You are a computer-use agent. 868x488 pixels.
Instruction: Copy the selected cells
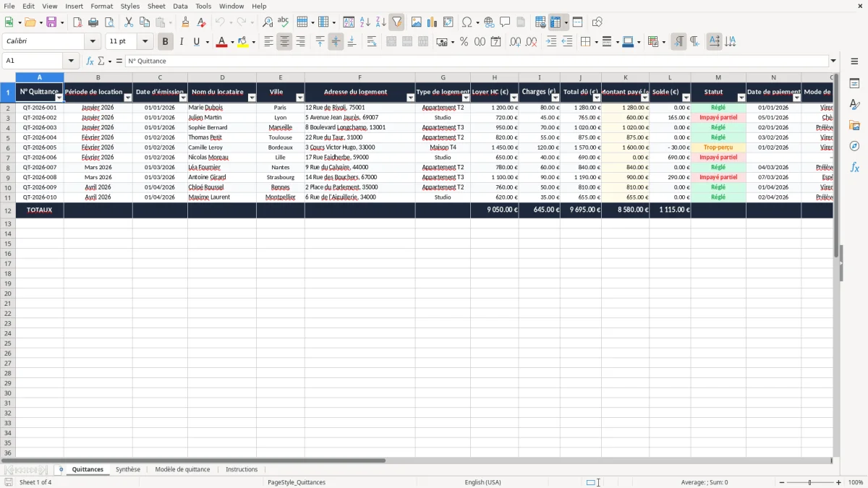145,22
